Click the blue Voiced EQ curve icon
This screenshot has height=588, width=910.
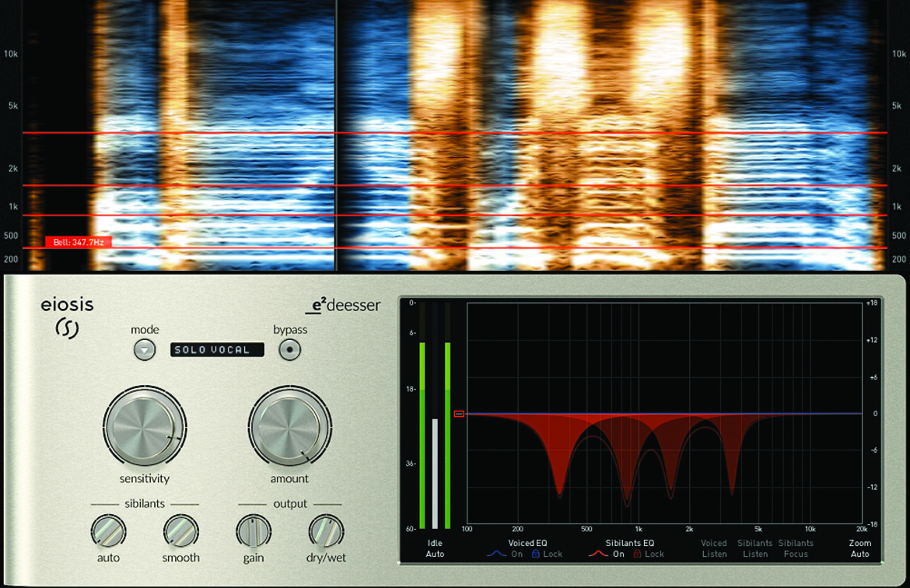point(497,554)
